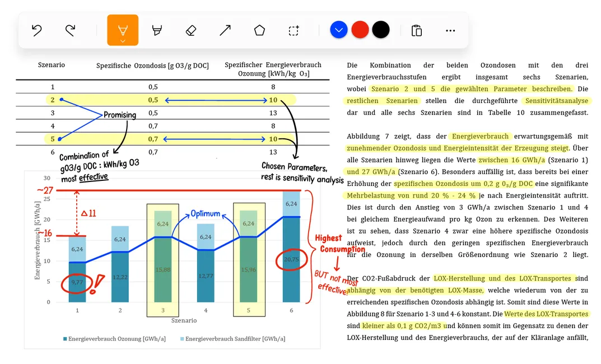The width and height of the screenshot is (601, 364).
Task: Select the red ink color
Action: [x=360, y=30]
